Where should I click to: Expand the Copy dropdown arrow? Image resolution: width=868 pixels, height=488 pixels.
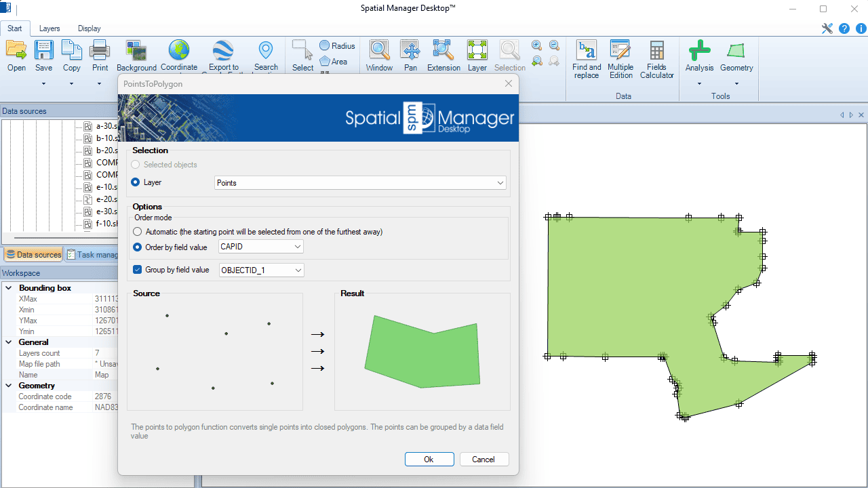tap(71, 84)
